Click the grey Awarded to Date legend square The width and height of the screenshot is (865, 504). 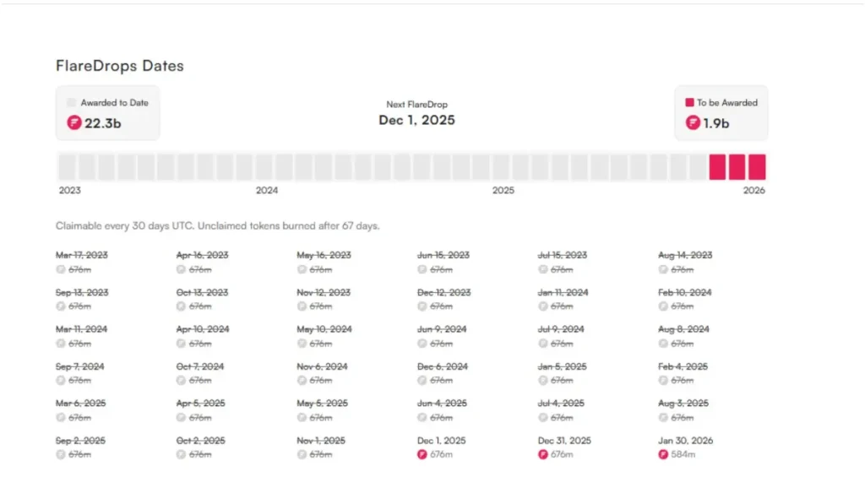72,103
